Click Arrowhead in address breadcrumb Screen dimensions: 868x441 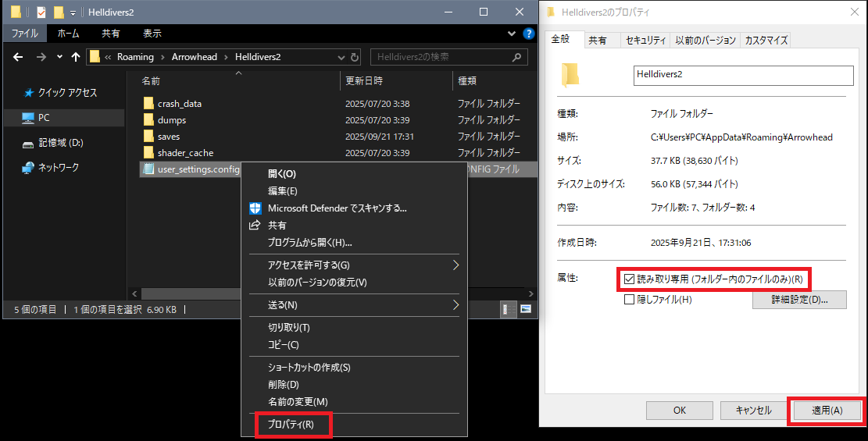(195, 57)
